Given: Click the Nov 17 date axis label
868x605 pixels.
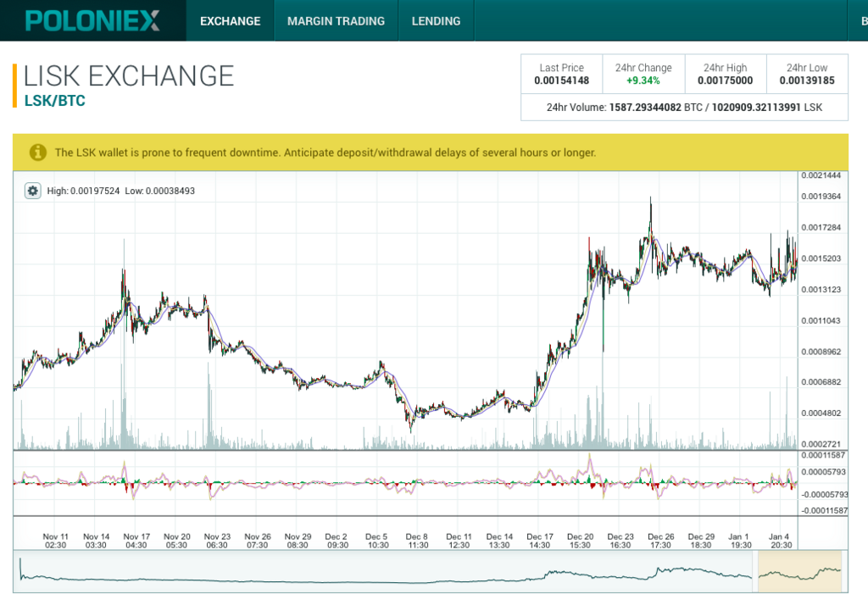Looking at the screenshot, I should pos(136,541).
